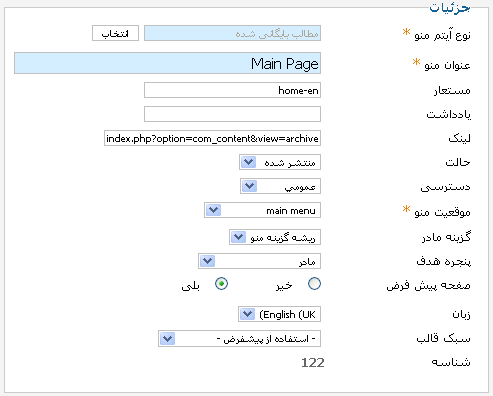Image resolution: width=493 pixels, height=396 pixels.
Task: Open the استفاده از پیشفرض template style dropdown
Action: click(239, 339)
